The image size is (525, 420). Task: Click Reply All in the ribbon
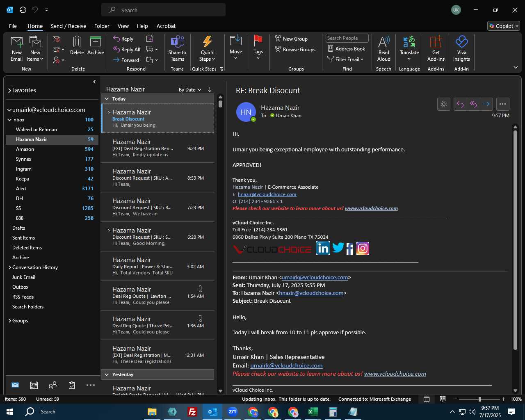pyautogui.click(x=127, y=49)
